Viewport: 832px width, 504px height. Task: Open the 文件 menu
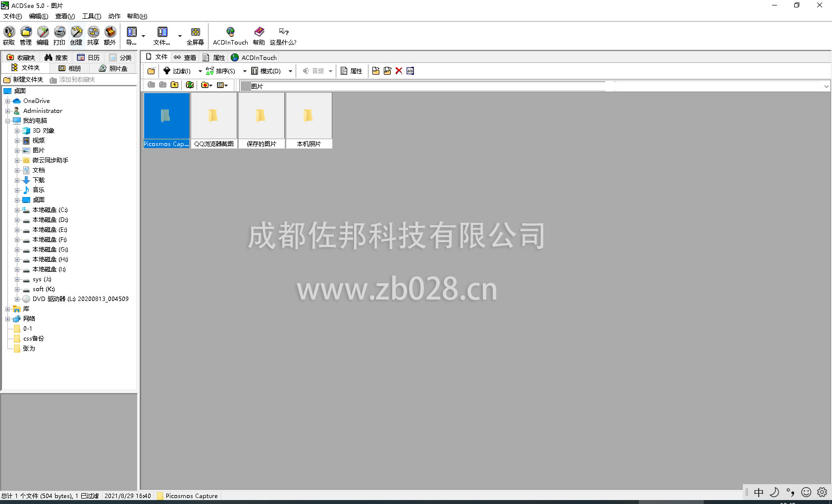[12, 16]
